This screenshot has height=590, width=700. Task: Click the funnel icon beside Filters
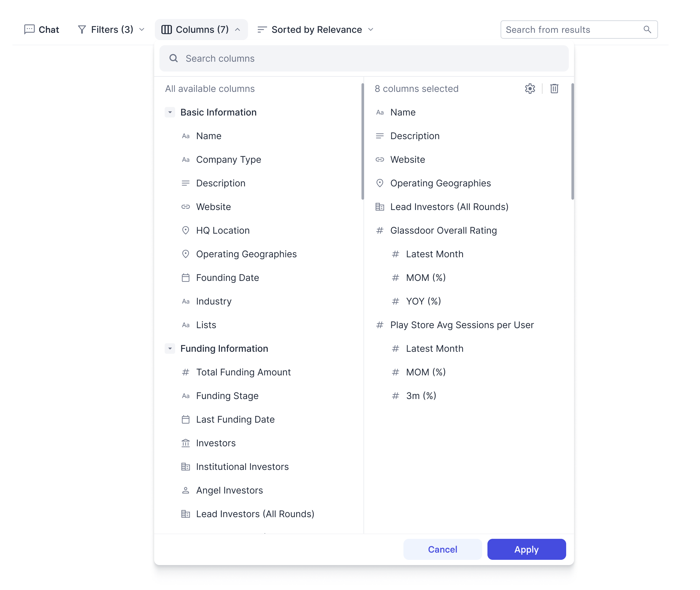(82, 30)
